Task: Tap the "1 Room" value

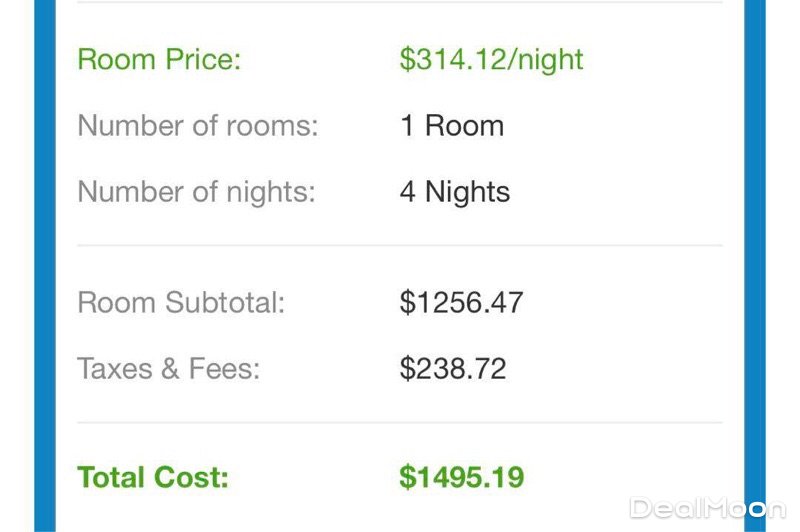Action: click(x=452, y=126)
